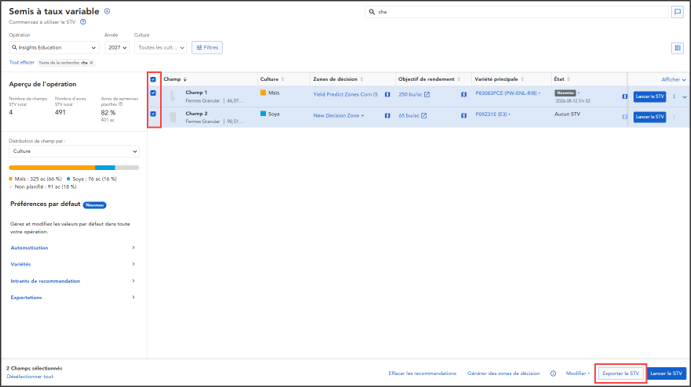Viewport: 691px width, 387px height.
Task: Open New Decision Zone dropdown for Champ 2
Action: tap(338, 115)
